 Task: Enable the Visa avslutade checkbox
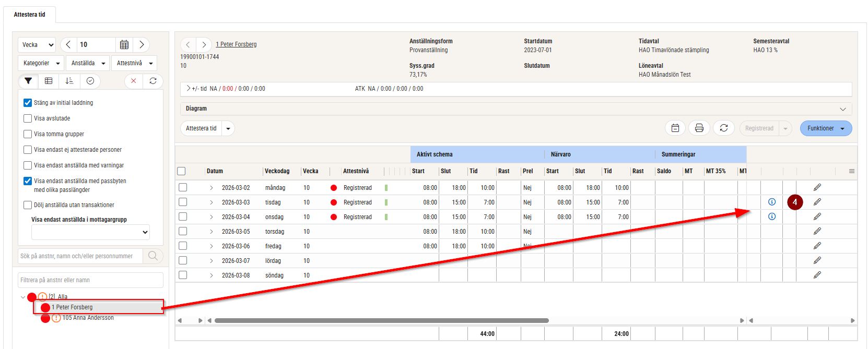pyautogui.click(x=28, y=118)
